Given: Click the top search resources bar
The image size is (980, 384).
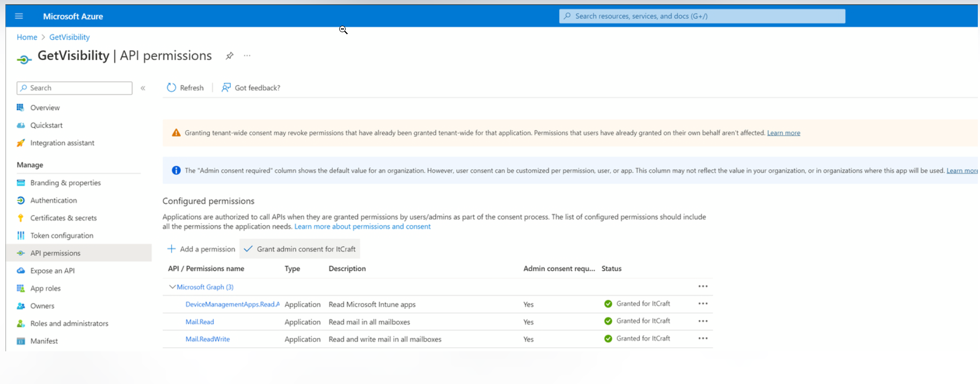Looking at the screenshot, I should pos(702,16).
